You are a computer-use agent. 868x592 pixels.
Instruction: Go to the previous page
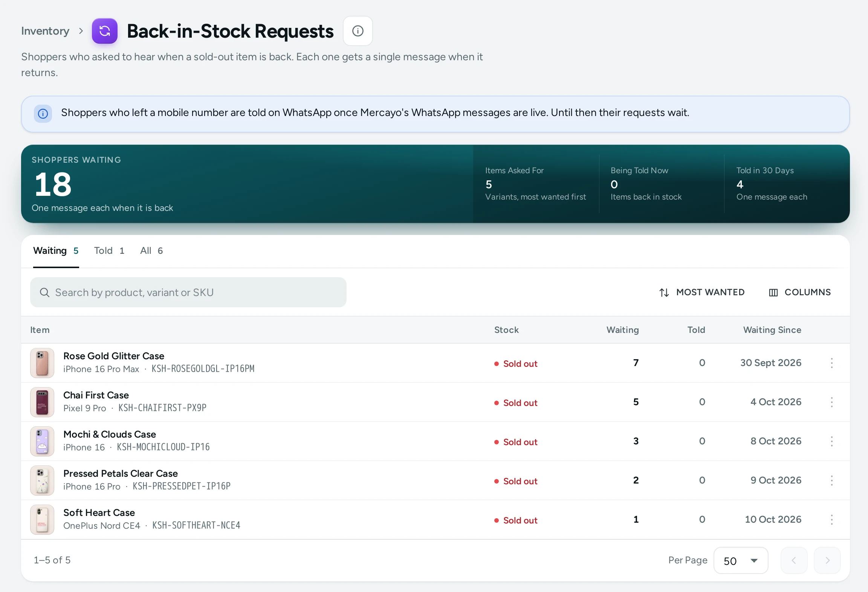click(794, 560)
